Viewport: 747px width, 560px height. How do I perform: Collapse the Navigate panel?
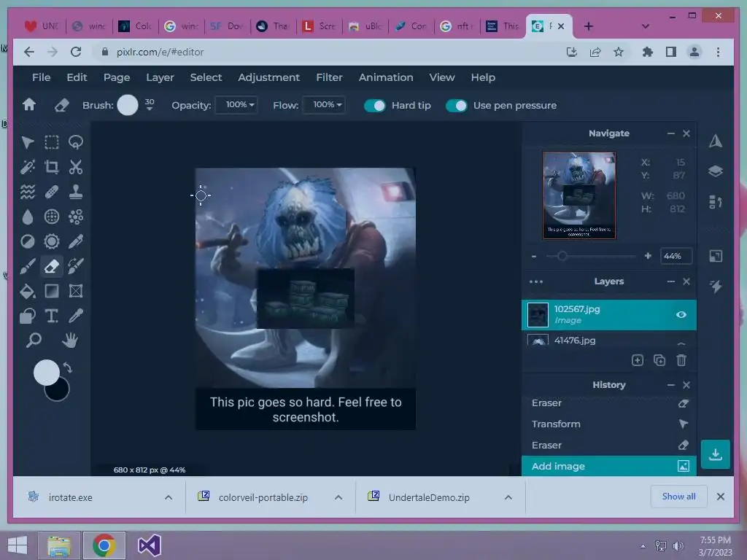click(x=671, y=134)
